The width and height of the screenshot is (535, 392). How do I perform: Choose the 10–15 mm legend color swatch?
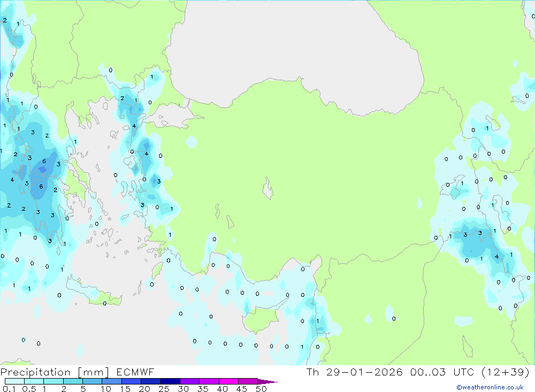coord(112,381)
